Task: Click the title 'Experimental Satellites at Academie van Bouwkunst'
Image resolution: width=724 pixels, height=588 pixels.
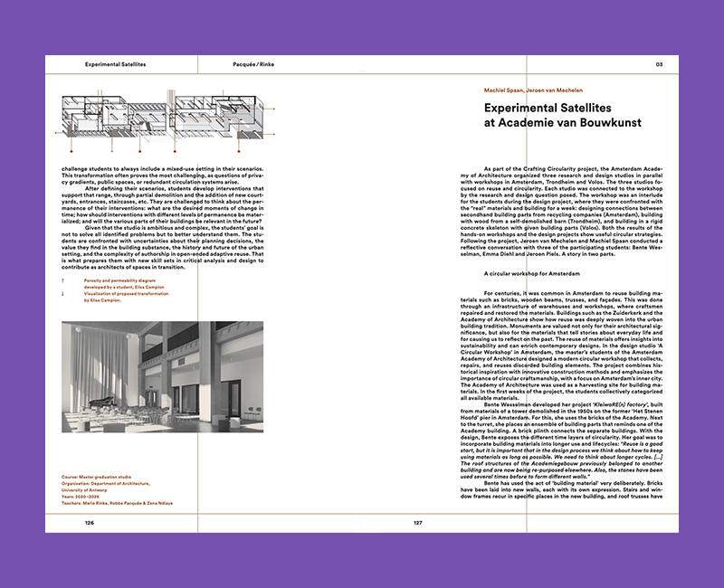Action: click(x=562, y=116)
